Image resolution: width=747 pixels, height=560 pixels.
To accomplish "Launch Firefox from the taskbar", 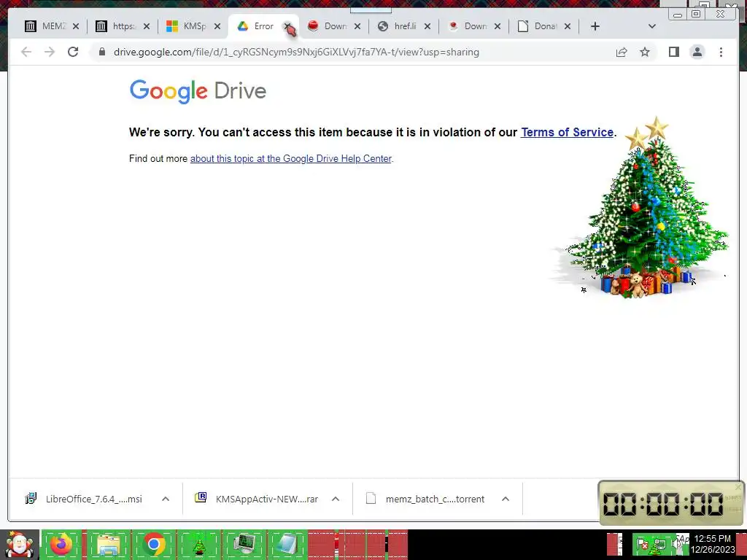I will (61, 545).
